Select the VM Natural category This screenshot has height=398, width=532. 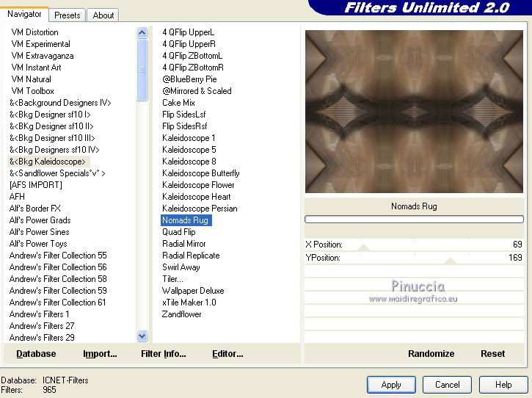32,79
